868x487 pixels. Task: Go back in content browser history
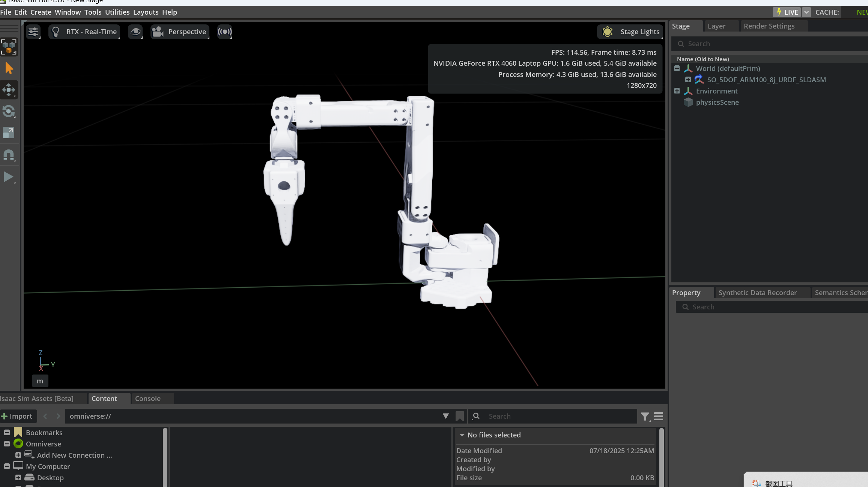coord(45,416)
